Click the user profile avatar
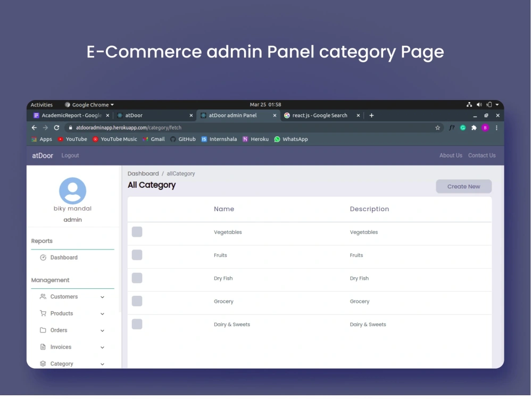The height and width of the screenshot is (399, 532). tap(72, 191)
